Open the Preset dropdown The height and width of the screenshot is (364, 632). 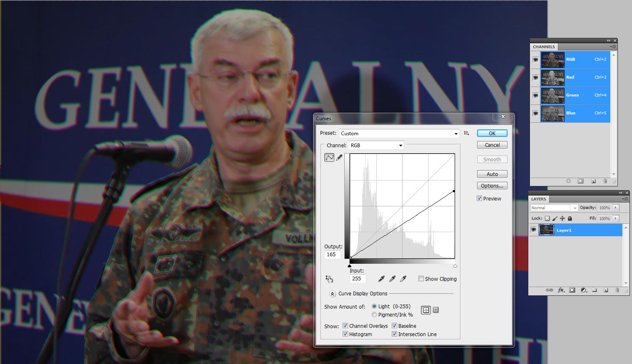click(399, 134)
